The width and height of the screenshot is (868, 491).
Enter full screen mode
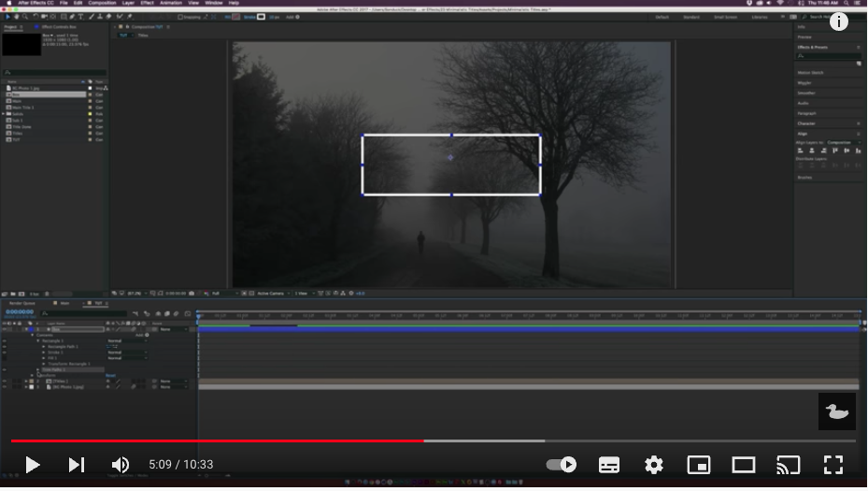click(833, 465)
